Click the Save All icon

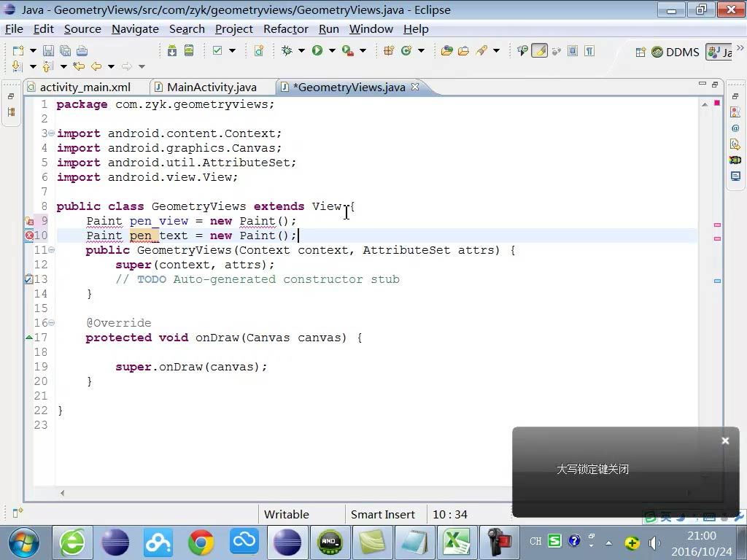click(65, 51)
